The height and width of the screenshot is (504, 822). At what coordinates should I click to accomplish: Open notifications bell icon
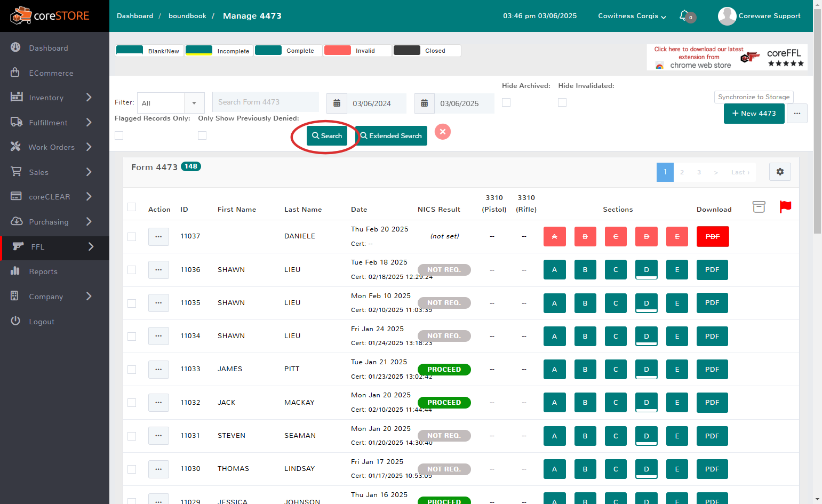[x=684, y=15]
